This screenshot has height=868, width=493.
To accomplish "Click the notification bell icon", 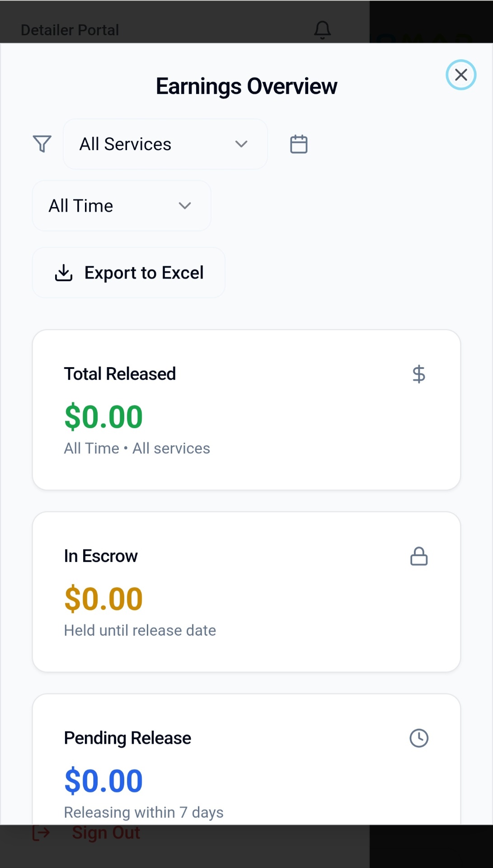I will click(322, 30).
